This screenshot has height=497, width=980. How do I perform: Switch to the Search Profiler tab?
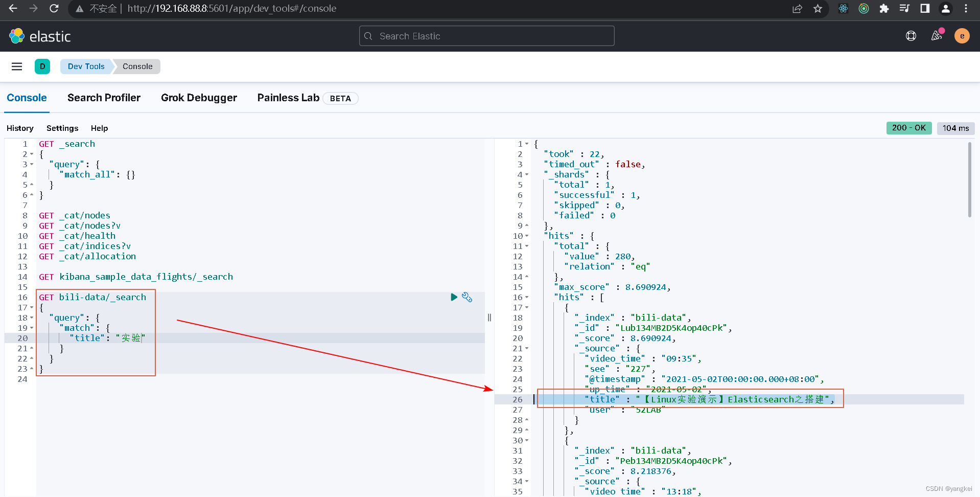tap(104, 98)
